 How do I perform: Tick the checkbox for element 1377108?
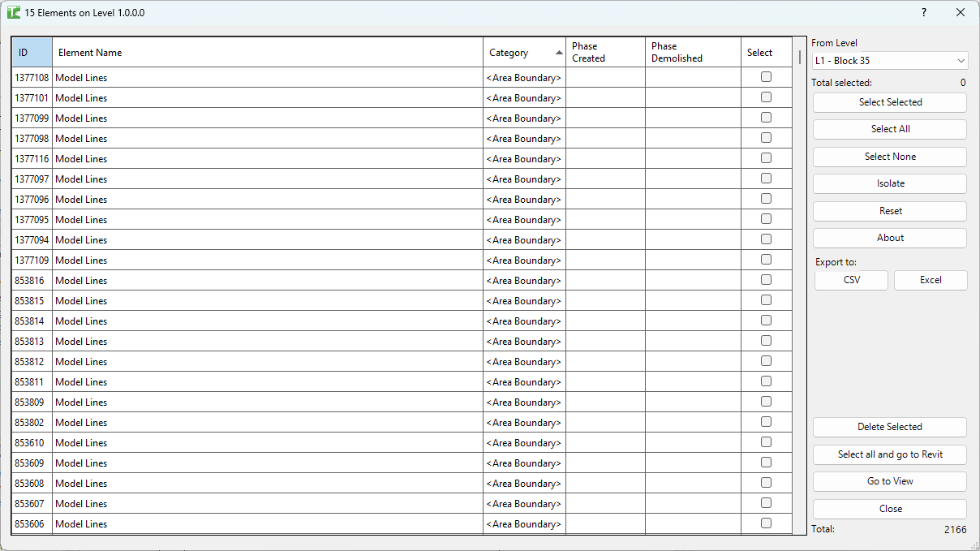[766, 77]
